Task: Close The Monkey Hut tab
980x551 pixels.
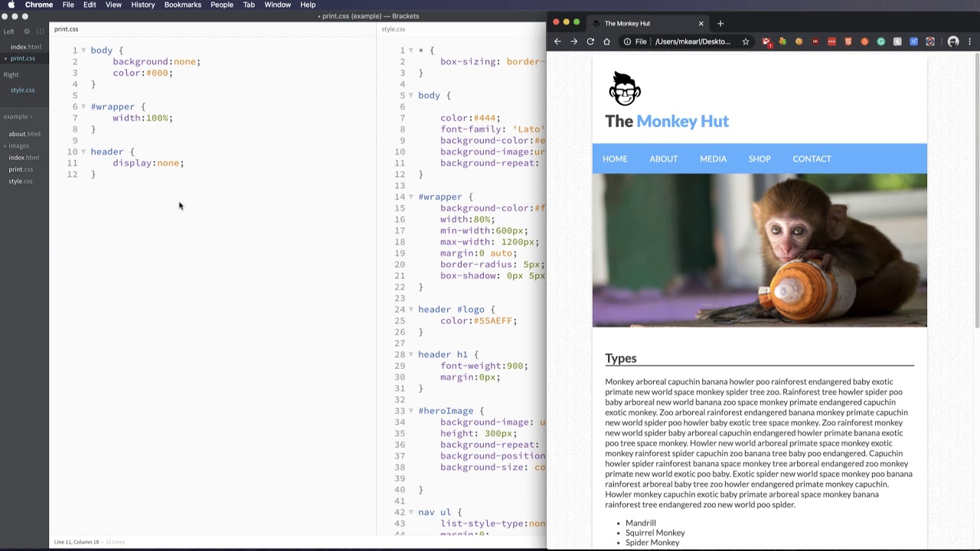Action: [701, 23]
